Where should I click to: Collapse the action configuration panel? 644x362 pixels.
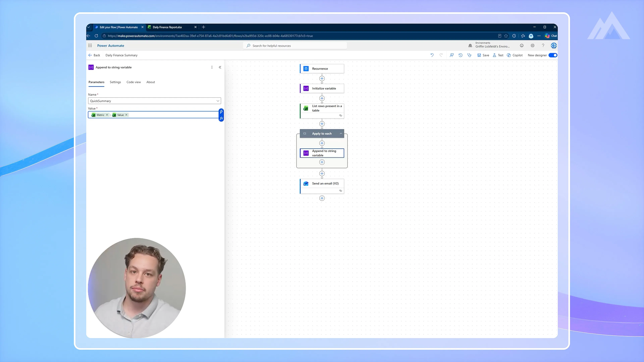[x=220, y=67]
